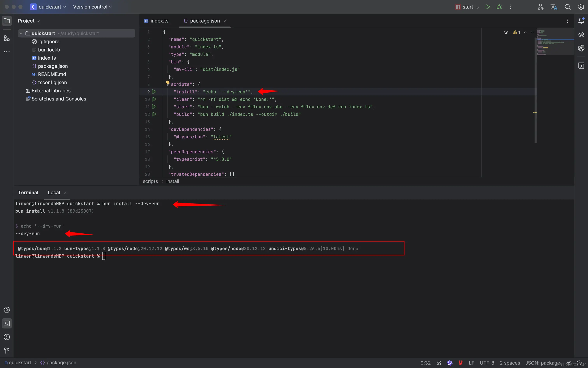Open editor tab options menu
Screen dimensions: 588x368
pos(568,21)
